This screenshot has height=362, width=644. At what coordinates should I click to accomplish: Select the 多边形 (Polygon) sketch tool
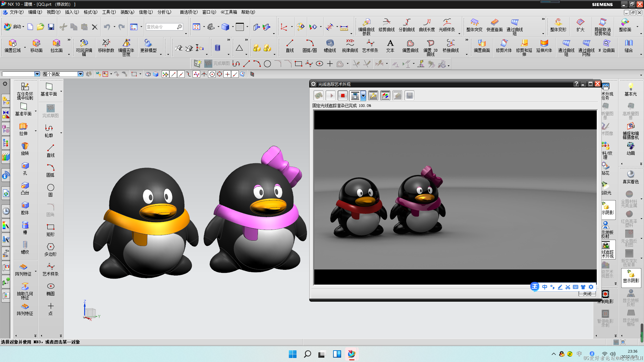(50, 250)
